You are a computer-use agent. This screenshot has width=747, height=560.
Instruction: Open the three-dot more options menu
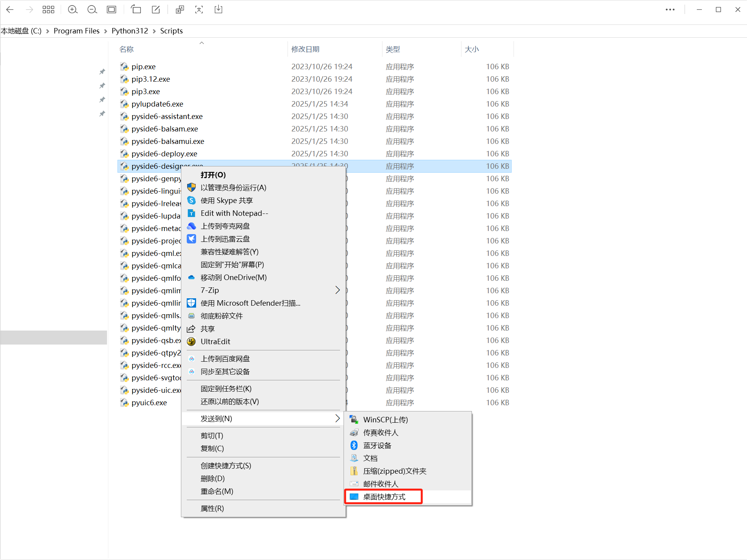[x=670, y=10]
